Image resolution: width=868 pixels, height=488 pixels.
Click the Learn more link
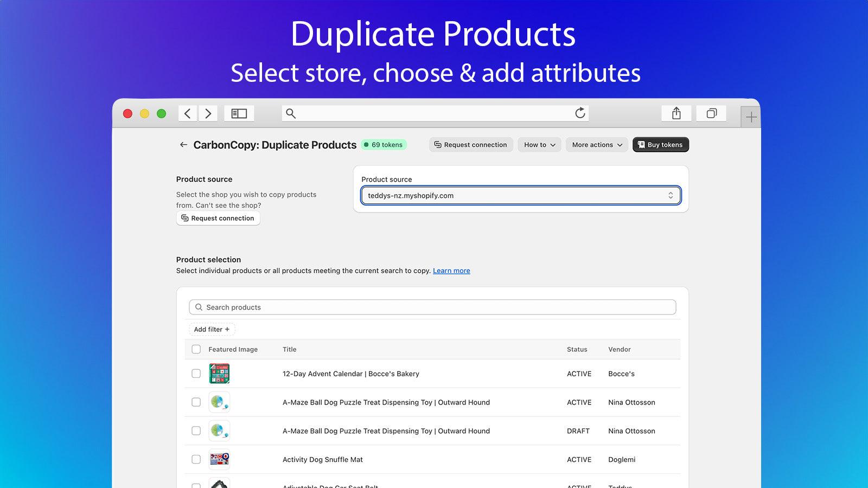[451, 271]
